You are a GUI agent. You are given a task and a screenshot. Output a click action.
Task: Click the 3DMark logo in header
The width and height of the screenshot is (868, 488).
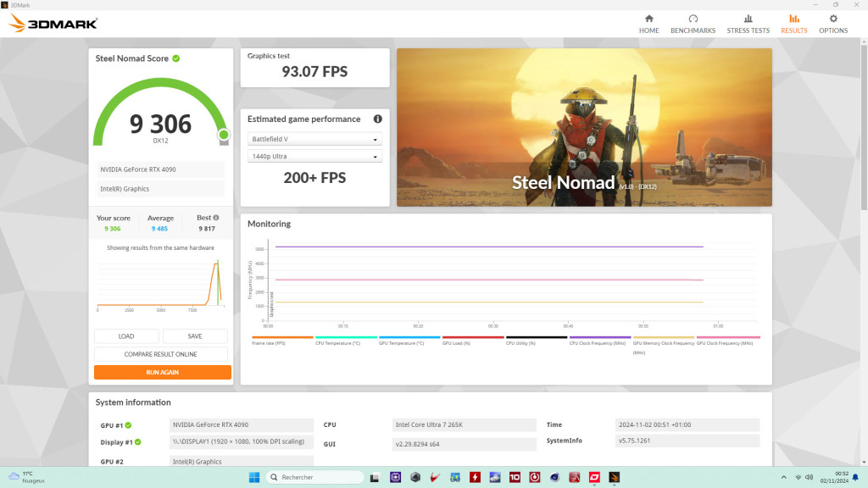[x=53, y=23]
